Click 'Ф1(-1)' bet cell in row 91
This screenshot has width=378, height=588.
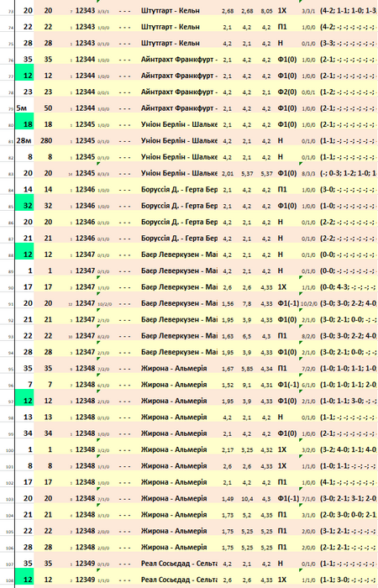(x=288, y=303)
